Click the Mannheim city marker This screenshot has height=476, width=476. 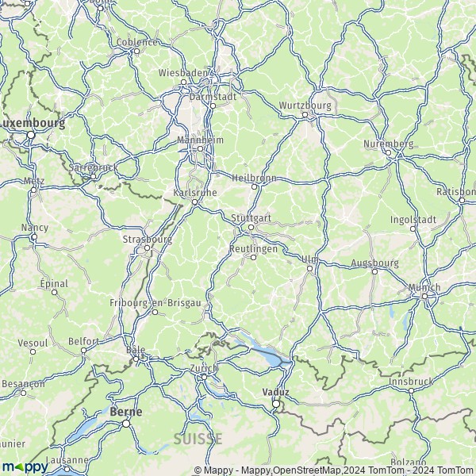[x=201, y=149]
